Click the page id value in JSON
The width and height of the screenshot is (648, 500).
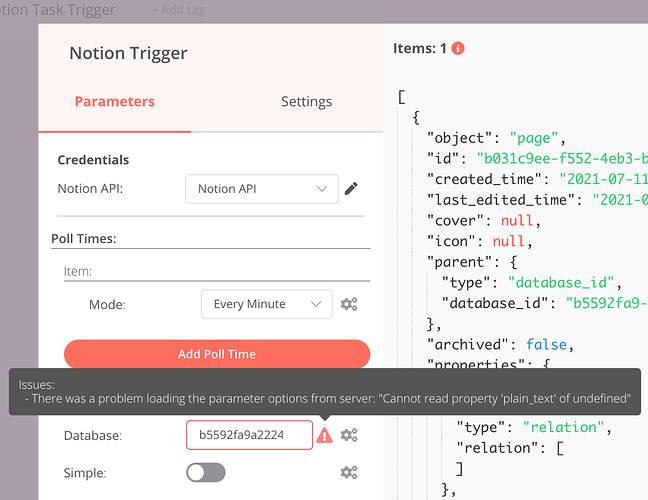[561, 158]
